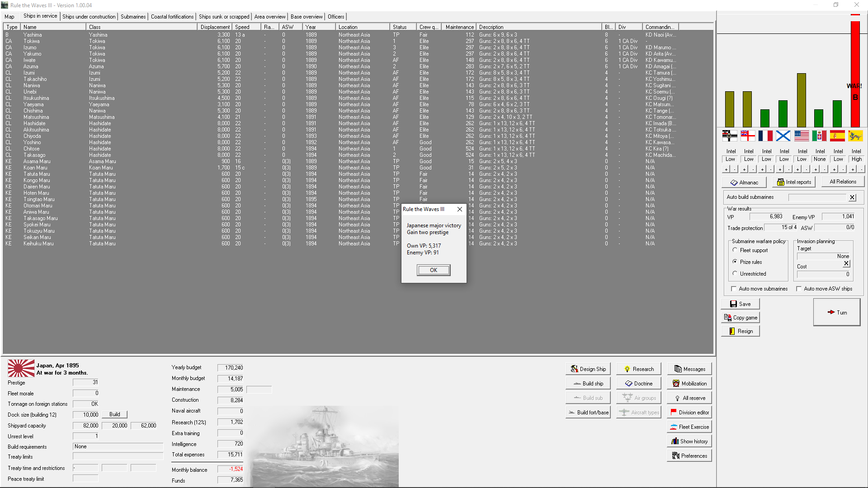Screen dimensions: 868x488
Task: Select Unrestricted submarine warfare policy
Action: point(735,273)
